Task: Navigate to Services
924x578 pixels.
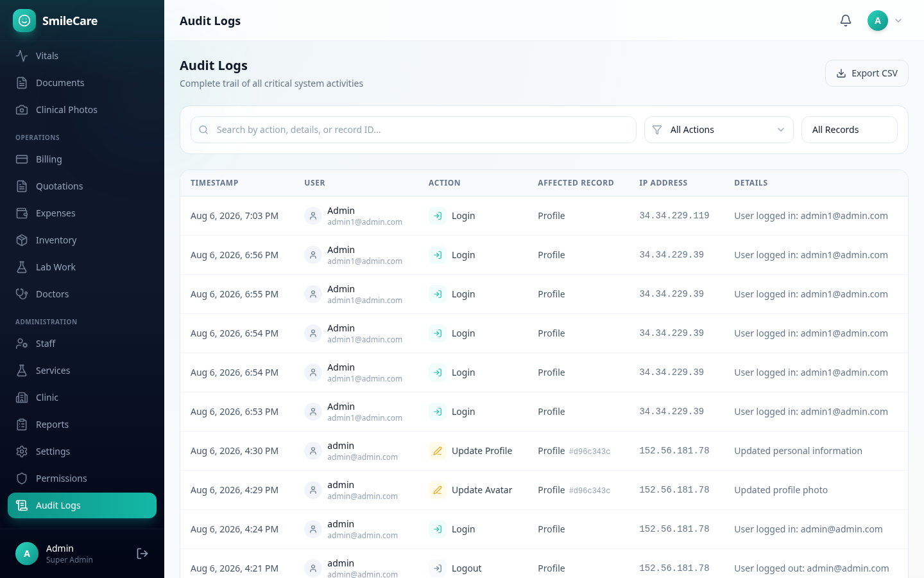Action: pyautogui.click(x=82, y=371)
